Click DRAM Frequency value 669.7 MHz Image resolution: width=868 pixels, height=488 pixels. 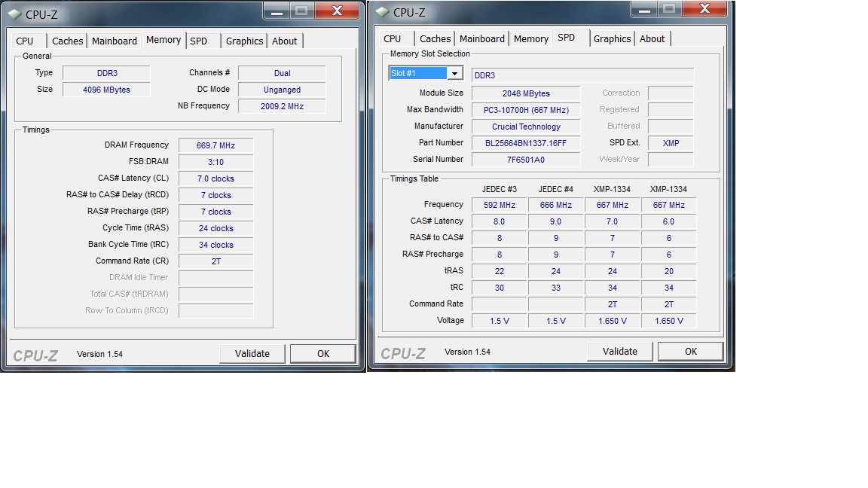[216, 145]
